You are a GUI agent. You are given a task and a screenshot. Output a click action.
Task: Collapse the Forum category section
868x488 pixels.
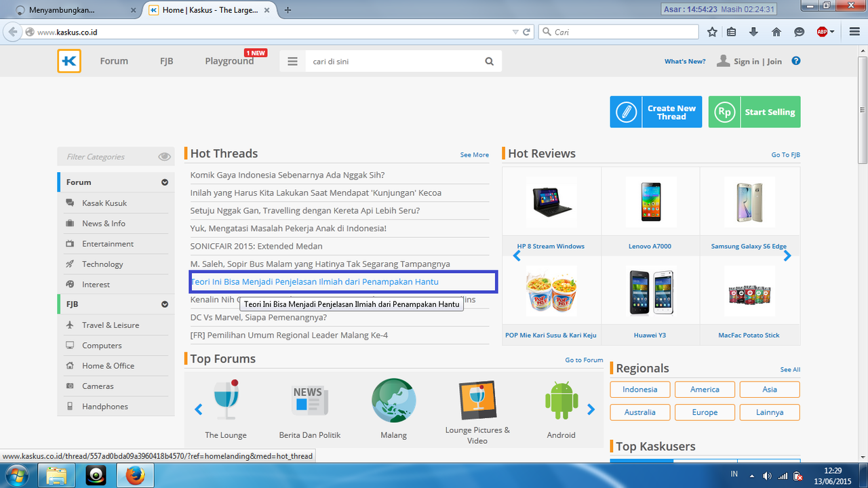click(164, 182)
